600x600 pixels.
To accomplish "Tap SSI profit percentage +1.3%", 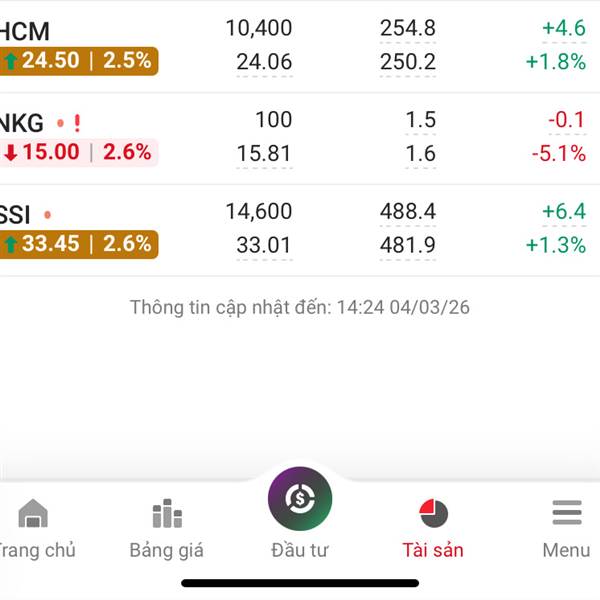I will coord(556,243).
